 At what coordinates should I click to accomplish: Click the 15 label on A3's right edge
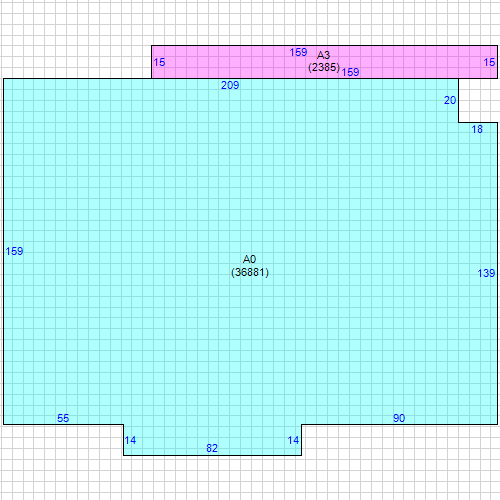pos(489,62)
